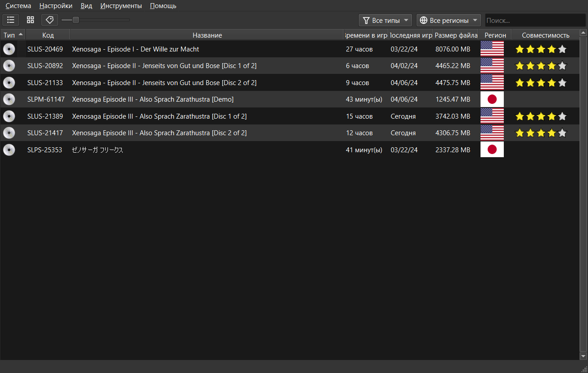Switch to the game list view

tap(11, 20)
